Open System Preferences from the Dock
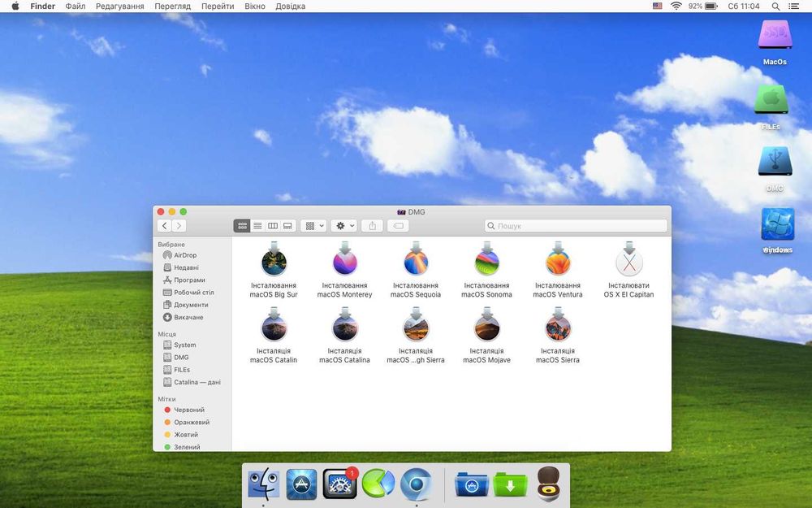The height and width of the screenshot is (508, 812). [x=339, y=484]
